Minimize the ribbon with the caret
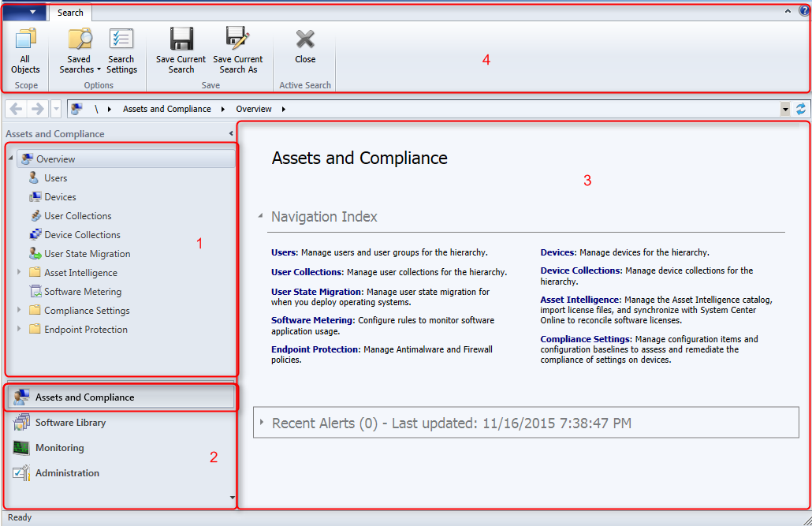 pos(788,11)
